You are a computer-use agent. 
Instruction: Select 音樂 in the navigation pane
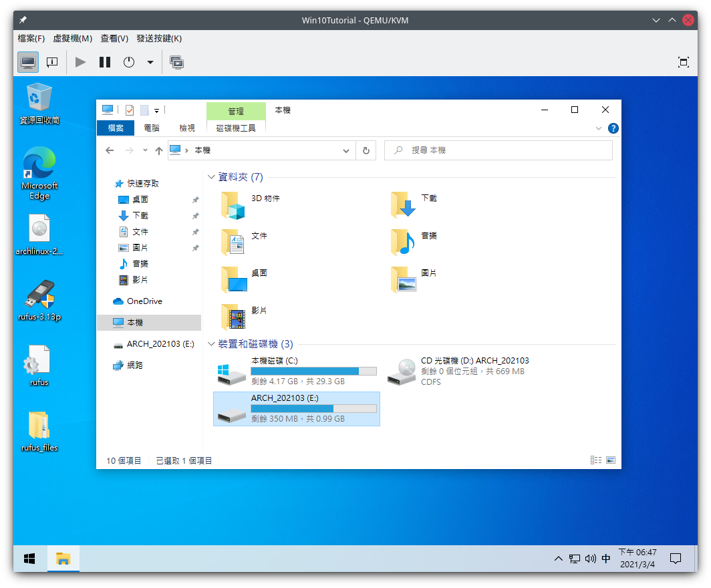[140, 264]
